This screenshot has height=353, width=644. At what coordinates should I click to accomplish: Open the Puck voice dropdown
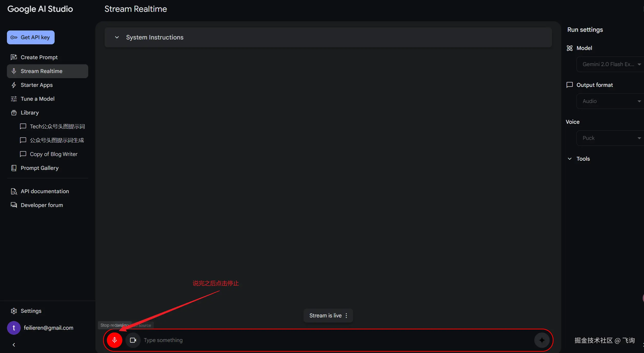(x=611, y=138)
